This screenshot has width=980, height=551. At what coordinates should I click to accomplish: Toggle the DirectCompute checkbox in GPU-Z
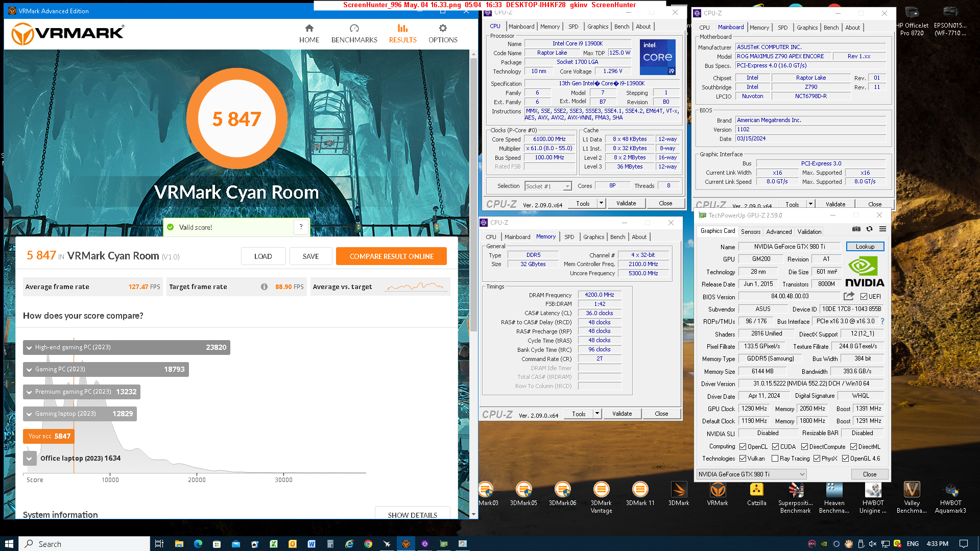tap(805, 447)
